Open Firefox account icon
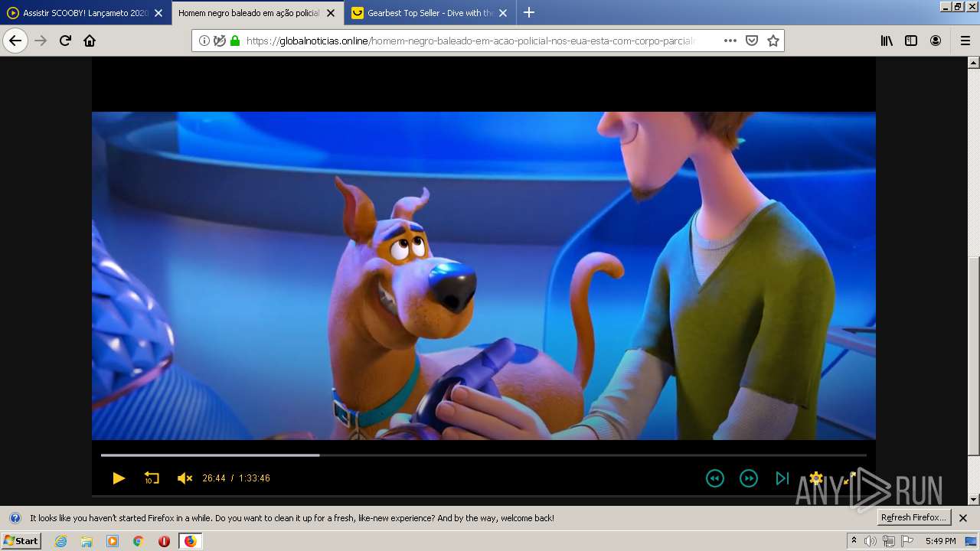980x551 pixels. point(936,41)
